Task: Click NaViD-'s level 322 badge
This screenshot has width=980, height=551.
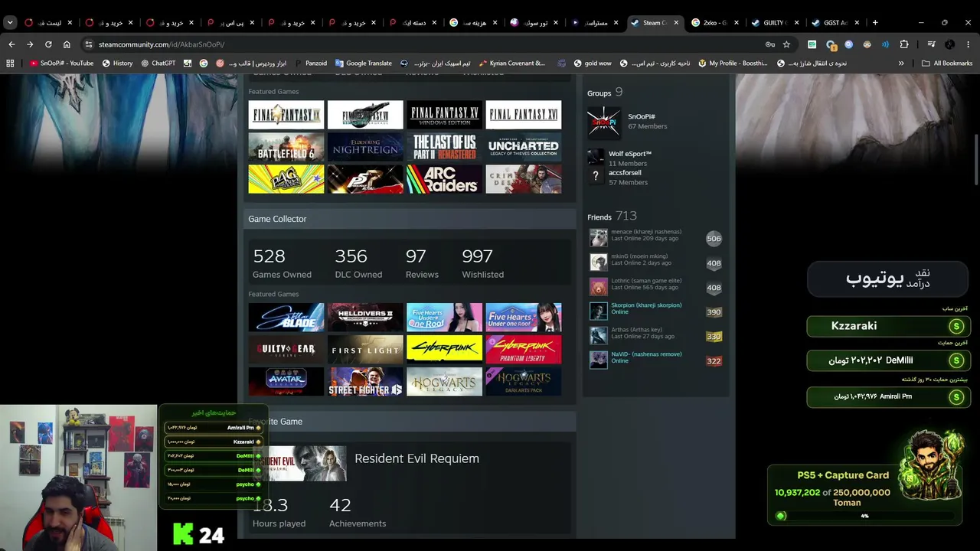Action: (714, 361)
